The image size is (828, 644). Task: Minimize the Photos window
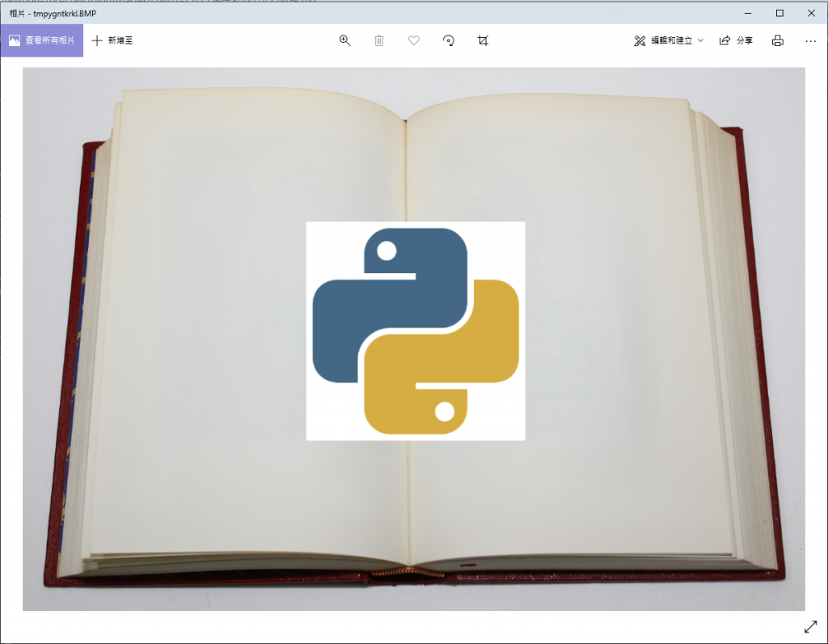click(x=748, y=13)
